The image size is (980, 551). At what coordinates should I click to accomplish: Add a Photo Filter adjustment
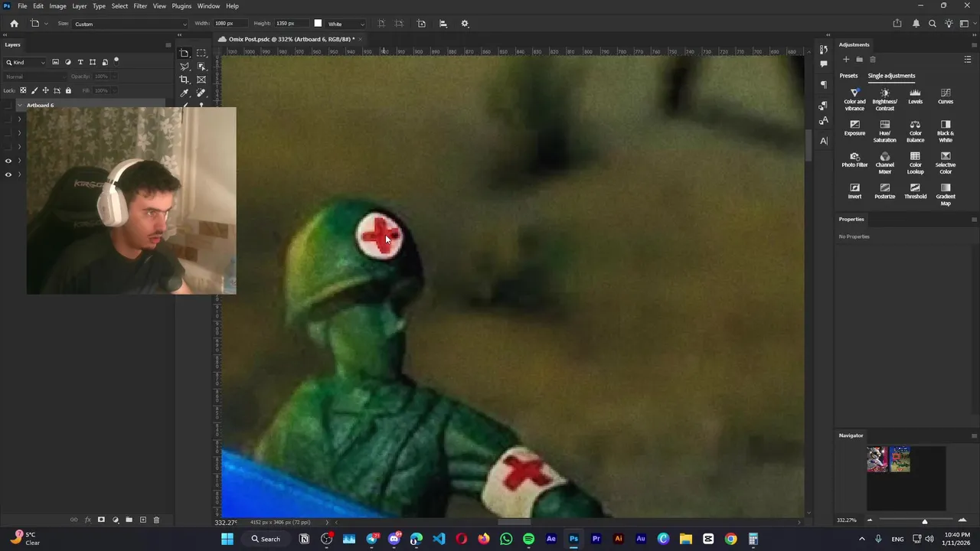click(x=854, y=159)
